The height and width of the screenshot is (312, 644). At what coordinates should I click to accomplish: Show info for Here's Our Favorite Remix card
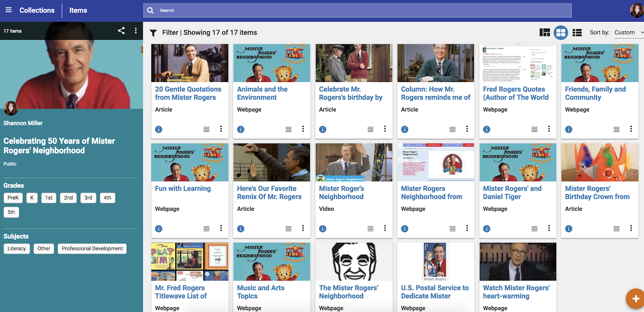[x=241, y=229]
